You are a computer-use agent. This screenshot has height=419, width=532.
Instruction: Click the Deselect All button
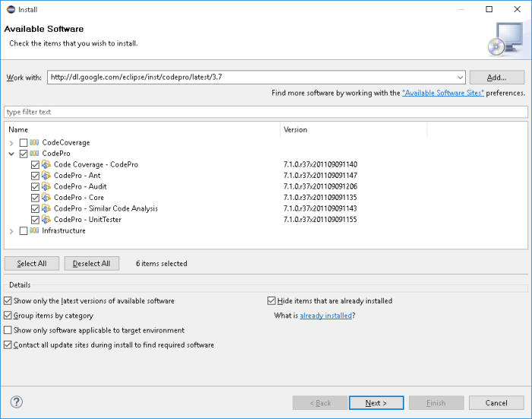(92, 263)
